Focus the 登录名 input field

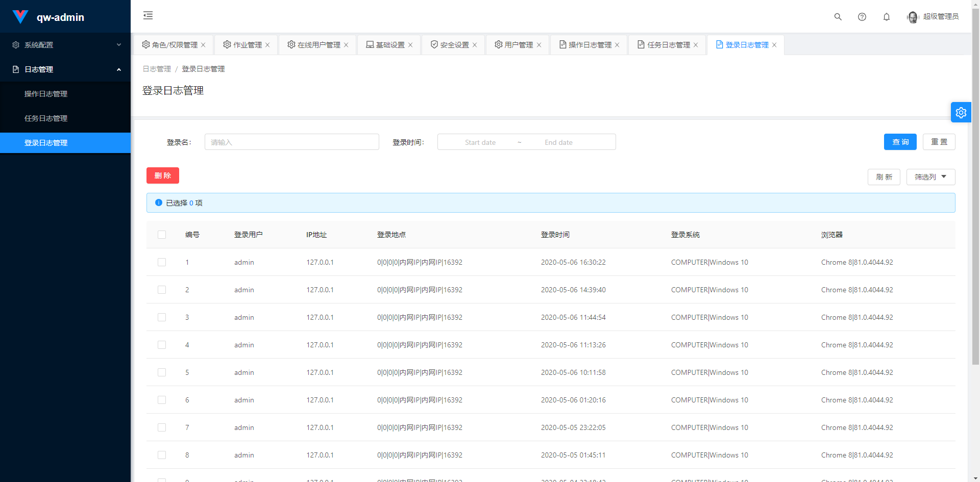click(x=292, y=142)
